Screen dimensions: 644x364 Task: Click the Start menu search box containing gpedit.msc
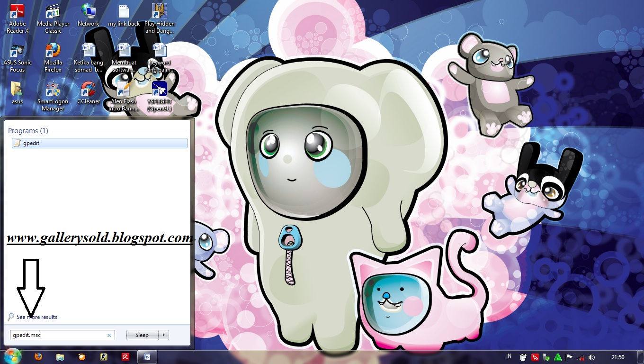tap(63, 335)
